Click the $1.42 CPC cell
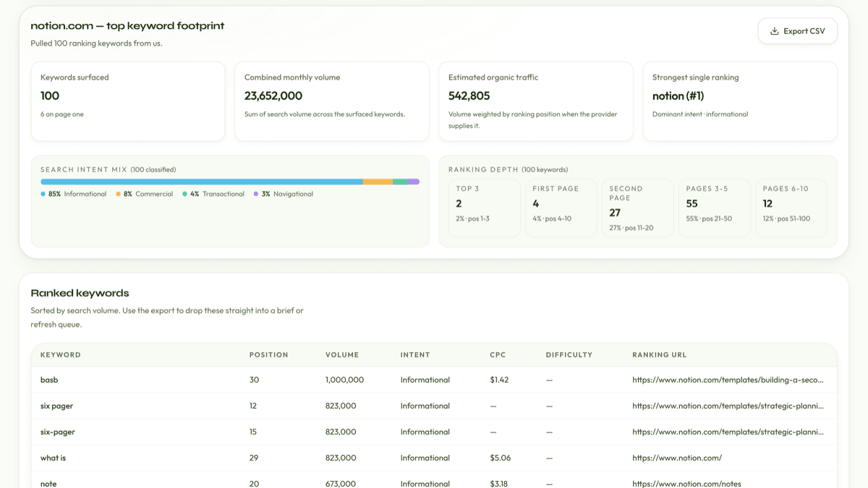 tap(499, 380)
